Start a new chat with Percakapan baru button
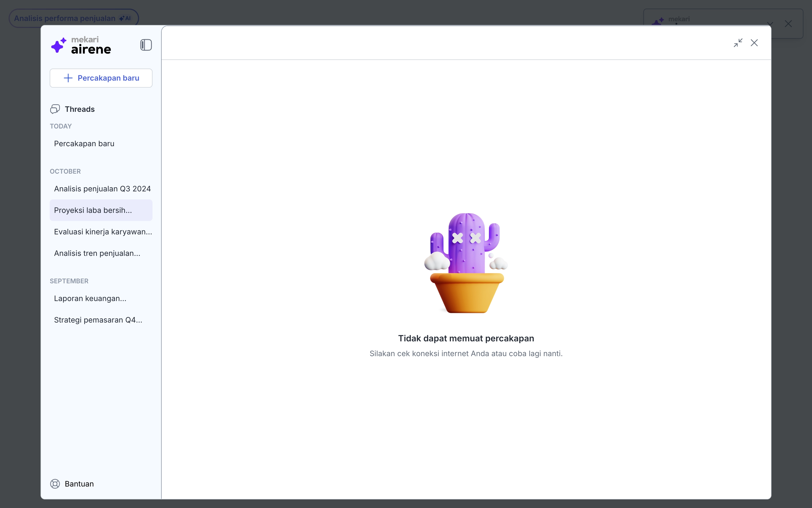 [101, 78]
